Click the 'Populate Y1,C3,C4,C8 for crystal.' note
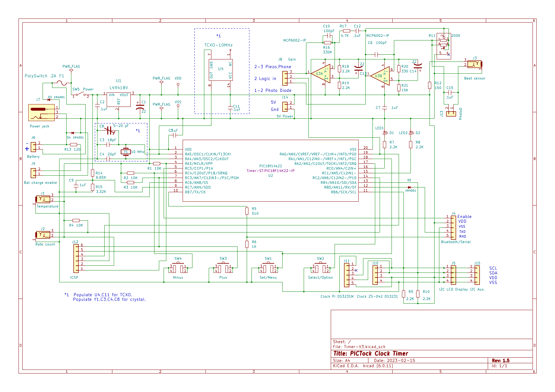 click(x=110, y=300)
